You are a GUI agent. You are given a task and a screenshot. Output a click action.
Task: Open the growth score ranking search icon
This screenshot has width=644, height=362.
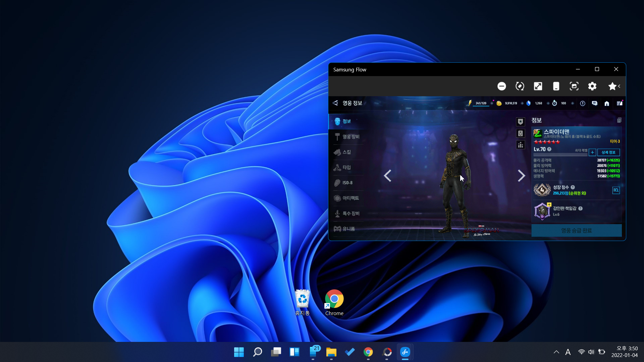(x=616, y=190)
